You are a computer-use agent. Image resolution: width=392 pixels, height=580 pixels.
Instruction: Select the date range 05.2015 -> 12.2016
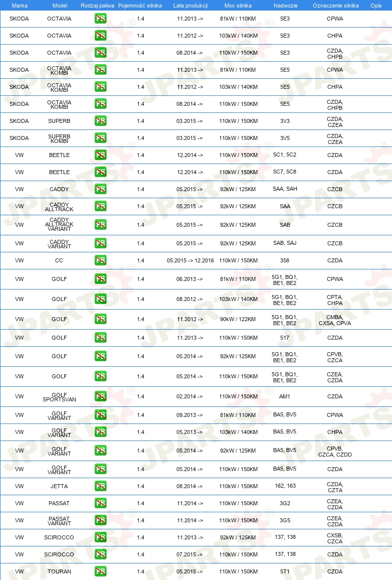coord(190,260)
